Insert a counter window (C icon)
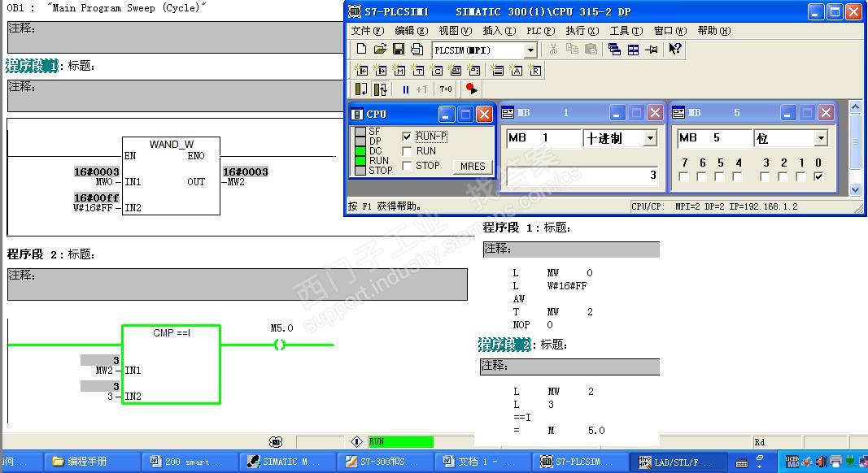868x473 pixels. [438, 70]
